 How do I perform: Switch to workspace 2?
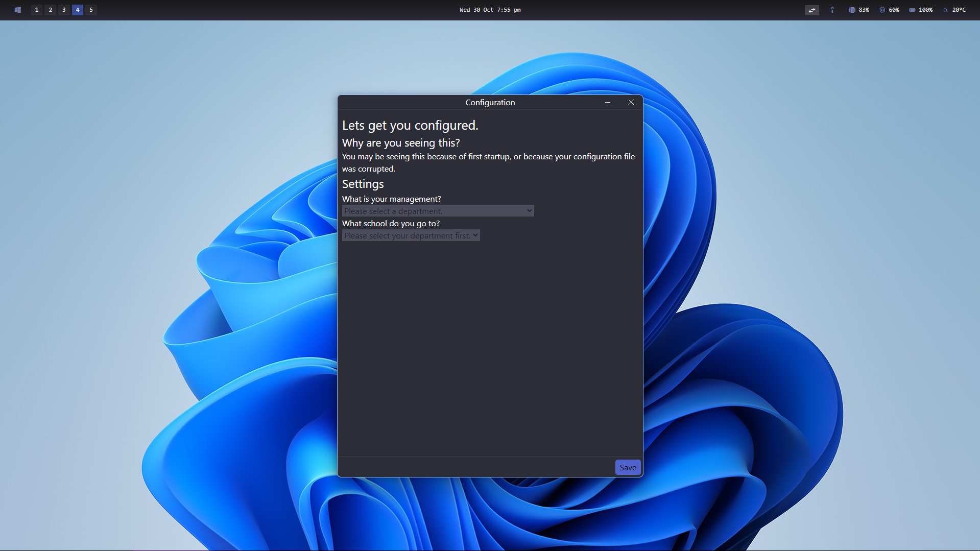click(x=51, y=10)
